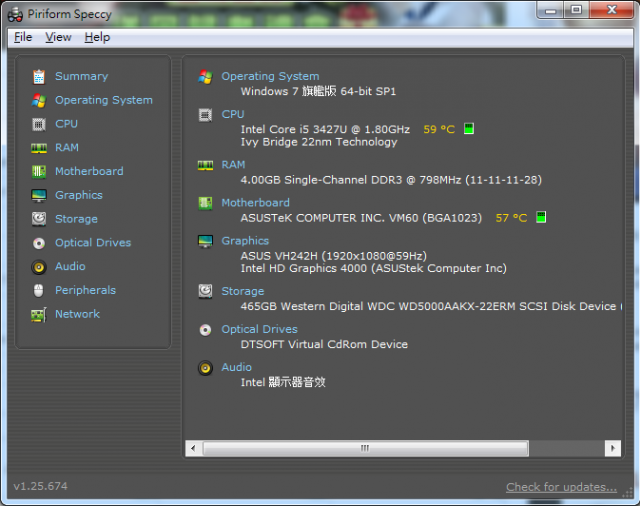
Task: Click the Graphics monitor icon in sidebar
Action: 39,195
